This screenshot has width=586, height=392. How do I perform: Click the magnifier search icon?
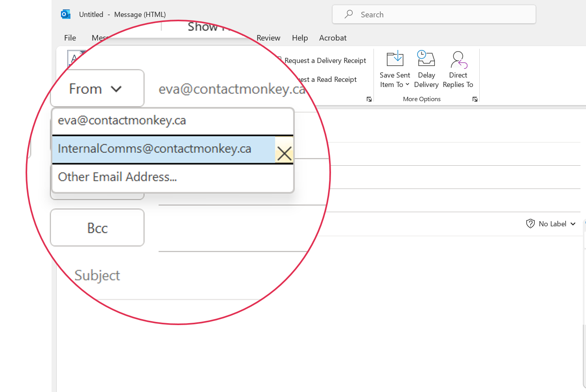[x=349, y=15]
